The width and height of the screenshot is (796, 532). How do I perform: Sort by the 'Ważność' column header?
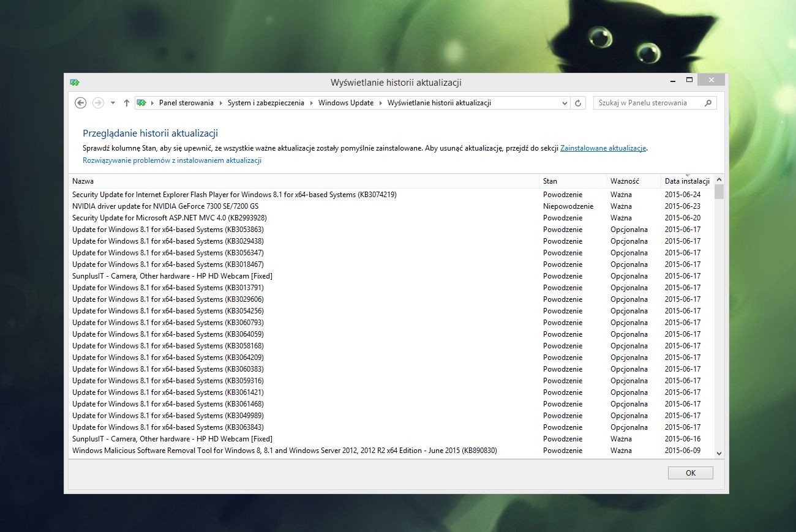point(634,181)
